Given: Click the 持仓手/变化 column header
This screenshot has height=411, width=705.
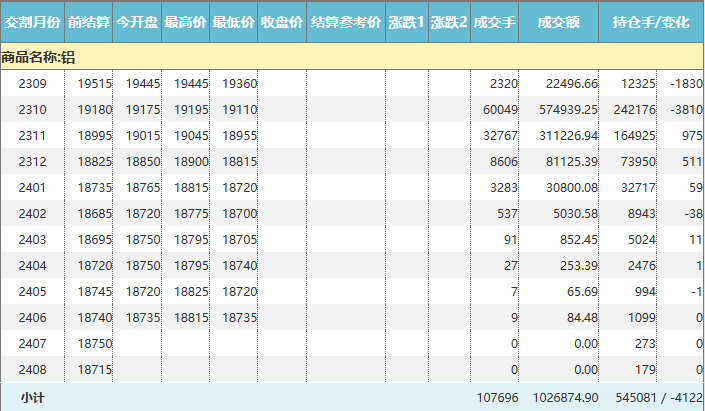Looking at the screenshot, I should click(x=651, y=21).
